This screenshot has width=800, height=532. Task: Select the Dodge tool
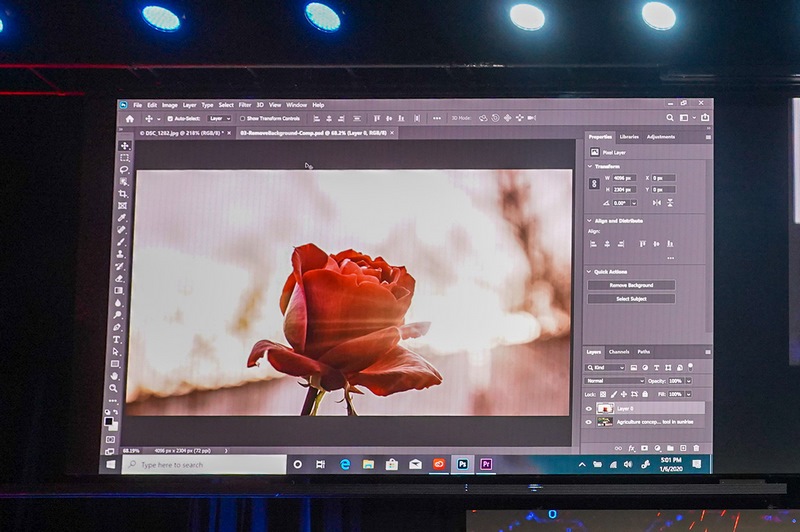(117, 315)
